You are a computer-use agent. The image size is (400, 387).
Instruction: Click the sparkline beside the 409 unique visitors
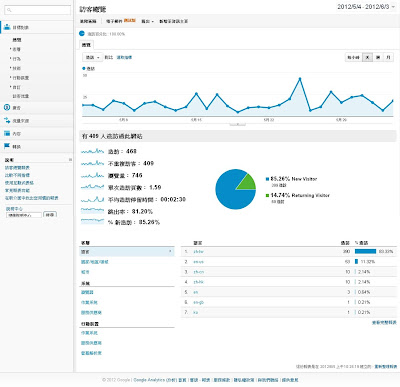tap(92, 163)
